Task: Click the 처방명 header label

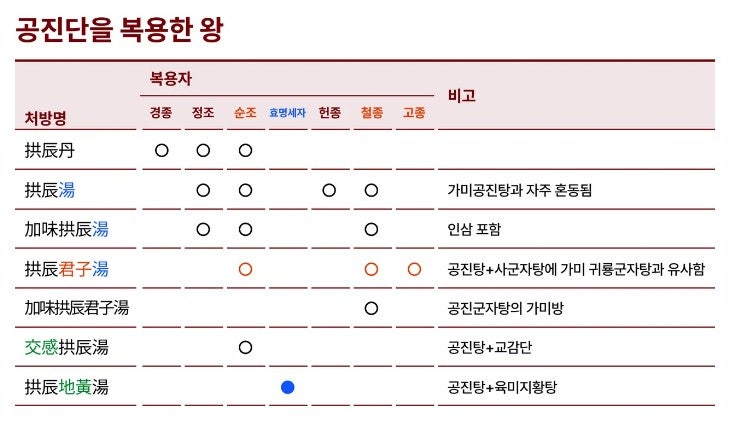Action: 45,118
